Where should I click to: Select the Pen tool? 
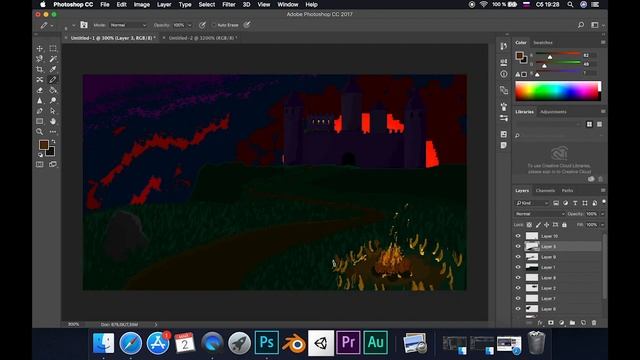coord(40,111)
